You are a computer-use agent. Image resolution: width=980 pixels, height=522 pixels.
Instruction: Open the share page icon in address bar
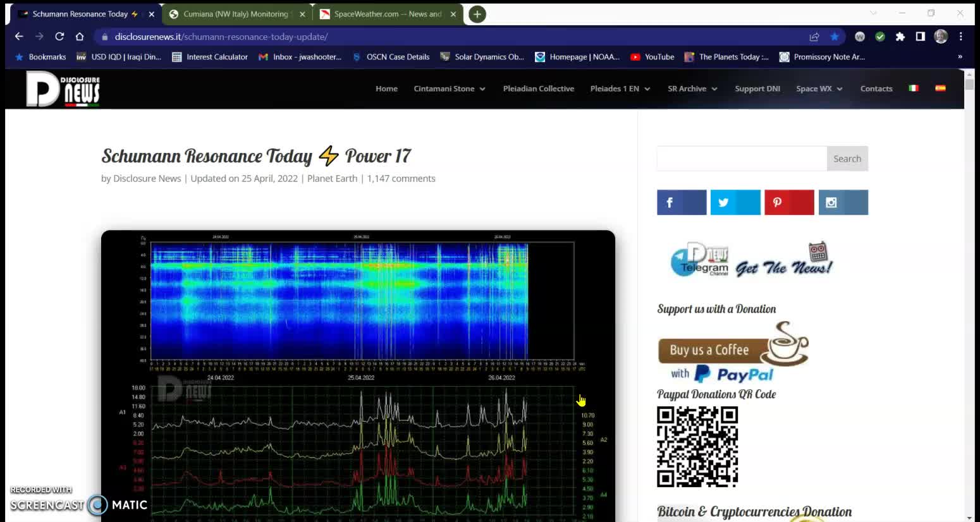(814, 37)
